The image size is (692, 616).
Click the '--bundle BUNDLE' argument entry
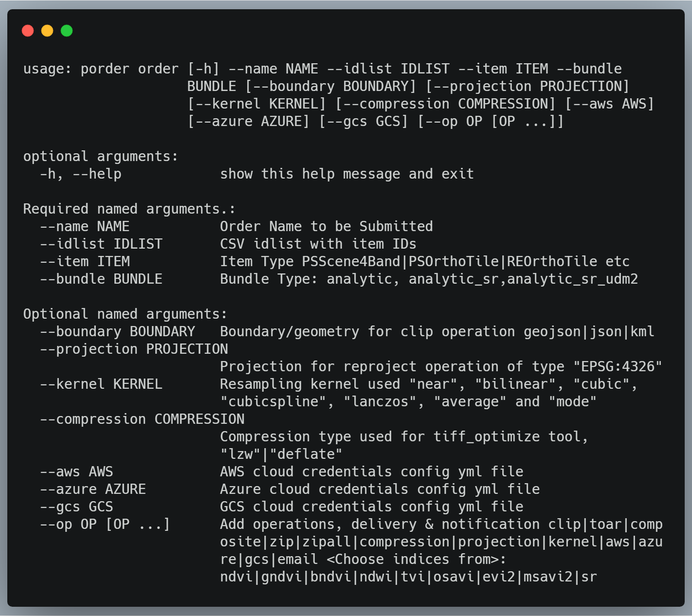click(101, 279)
